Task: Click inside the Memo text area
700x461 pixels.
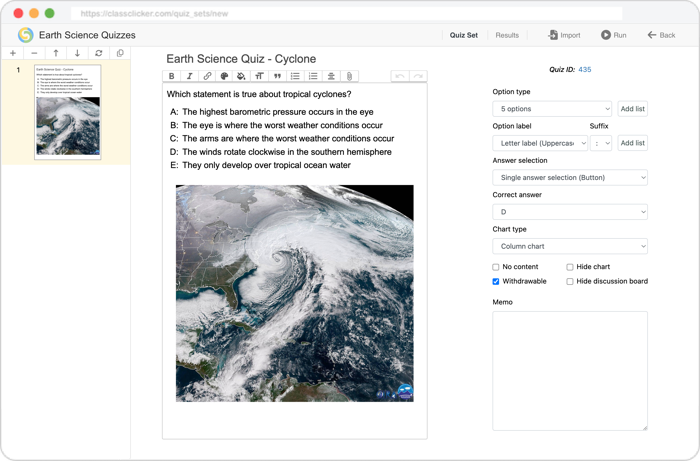Action: tap(570, 371)
